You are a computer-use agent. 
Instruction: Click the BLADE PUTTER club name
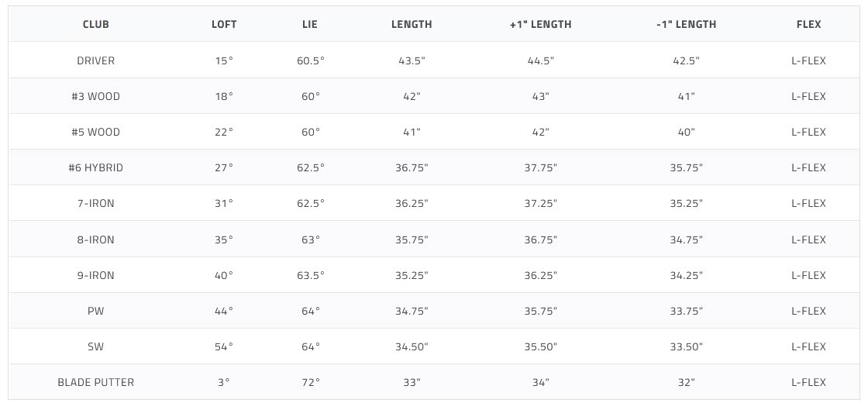(x=96, y=383)
